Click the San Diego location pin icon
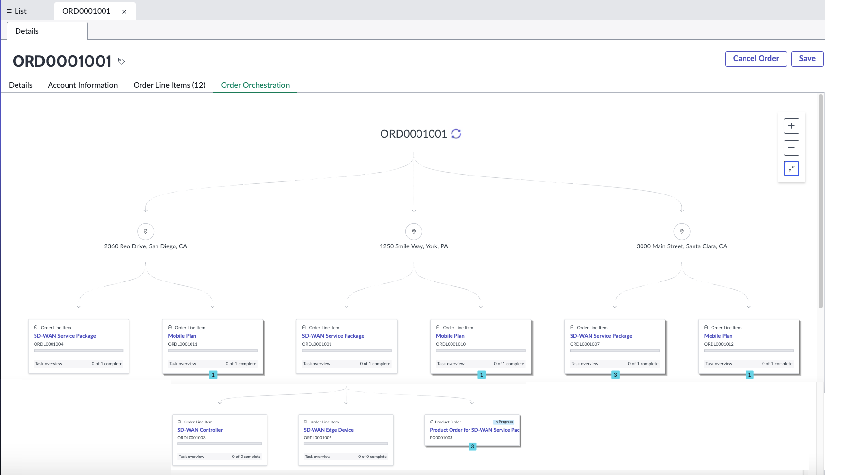Screen dimensions: 868x475 click(146, 231)
